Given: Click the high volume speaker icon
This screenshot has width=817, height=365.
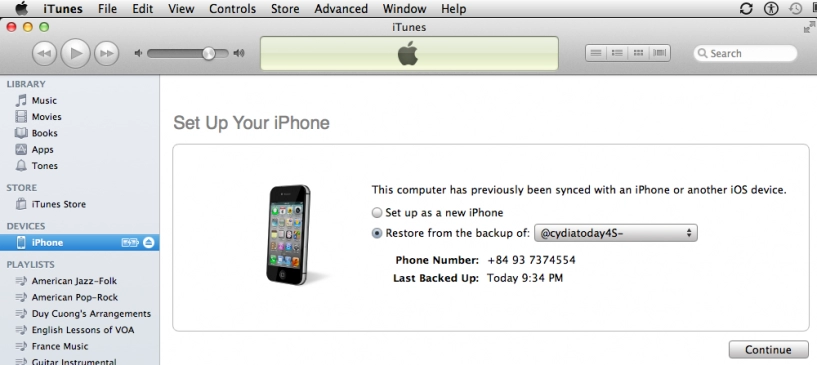Looking at the screenshot, I should [x=239, y=53].
